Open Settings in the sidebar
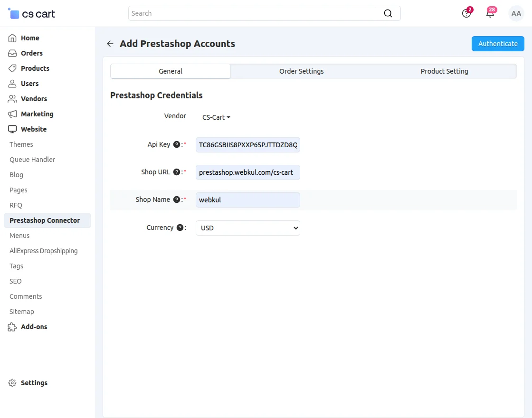This screenshot has width=532, height=418. [34, 383]
